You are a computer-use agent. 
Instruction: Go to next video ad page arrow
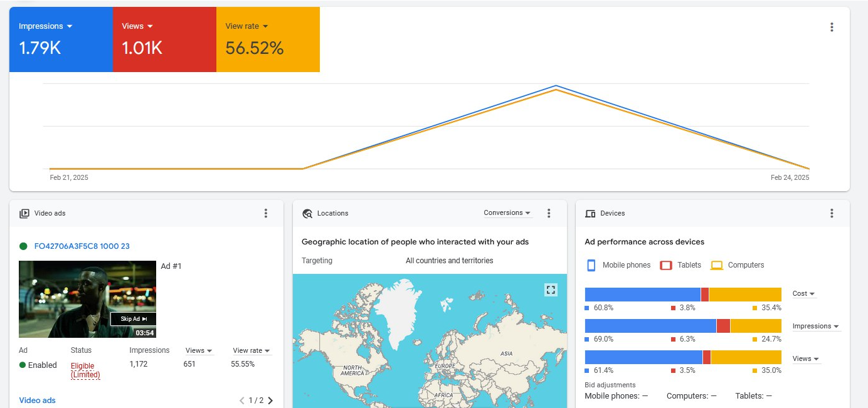click(x=271, y=400)
